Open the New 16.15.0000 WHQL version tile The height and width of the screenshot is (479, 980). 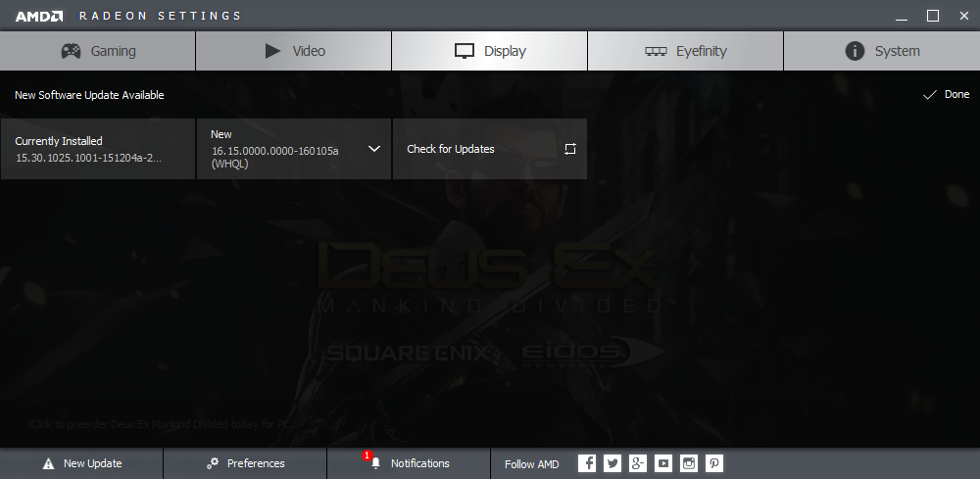(279, 149)
